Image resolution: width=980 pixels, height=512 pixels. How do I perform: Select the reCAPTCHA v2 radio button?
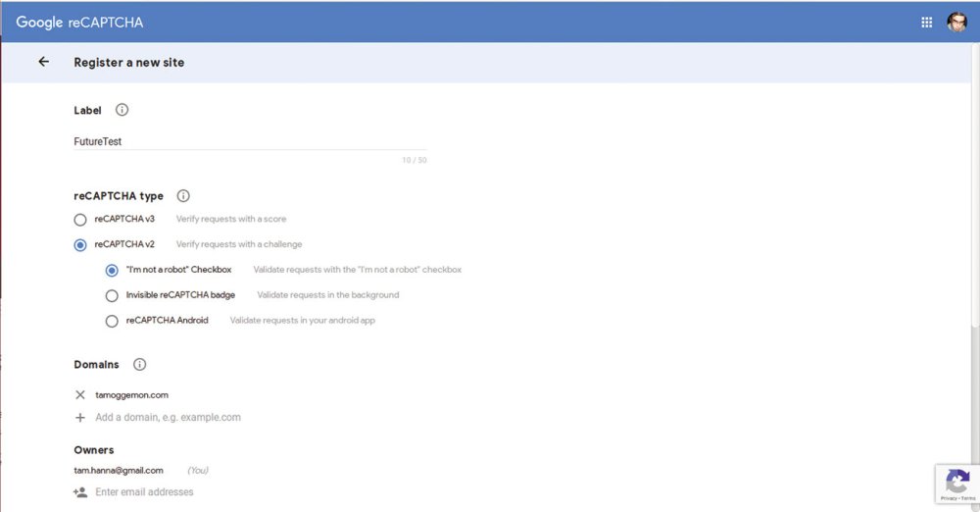coord(80,245)
